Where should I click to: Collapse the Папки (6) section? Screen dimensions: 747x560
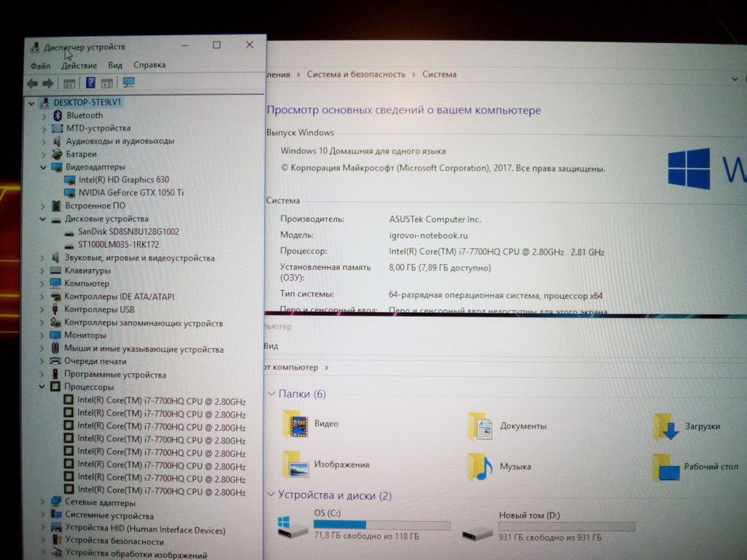271,394
